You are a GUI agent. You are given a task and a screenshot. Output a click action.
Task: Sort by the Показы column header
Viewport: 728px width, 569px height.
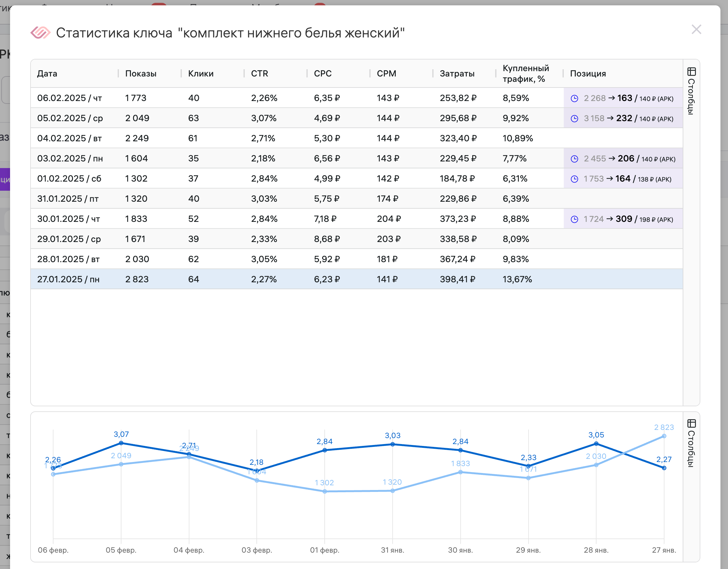(x=141, y=73)
